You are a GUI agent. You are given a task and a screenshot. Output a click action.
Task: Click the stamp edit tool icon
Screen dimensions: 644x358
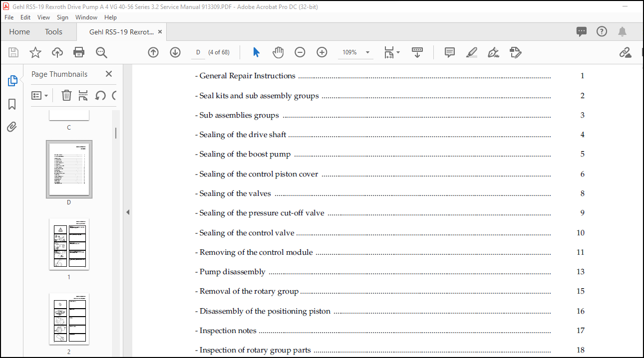(516, 52)
